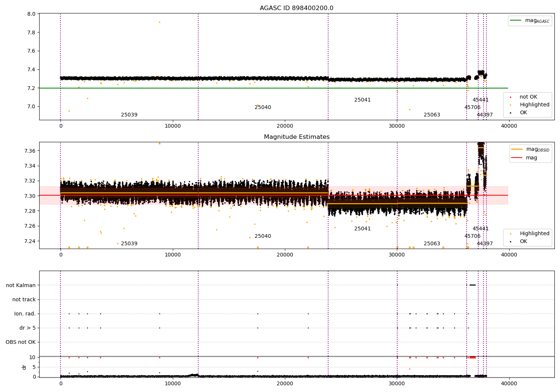Click the 7.28 y-axis tick label
This screenshot has height=392, width=560.
[30, 211]
